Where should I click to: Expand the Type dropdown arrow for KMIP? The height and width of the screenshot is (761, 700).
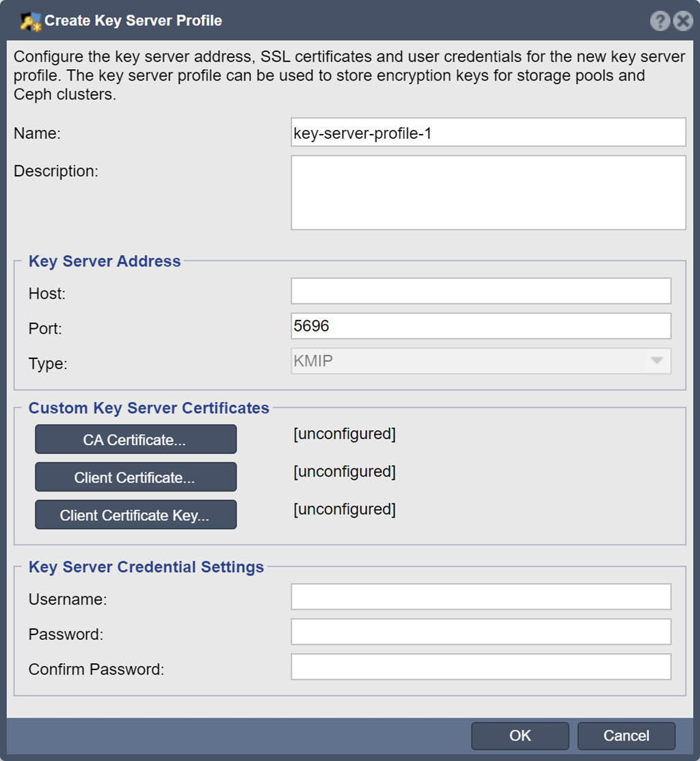[x=657, y=360]
